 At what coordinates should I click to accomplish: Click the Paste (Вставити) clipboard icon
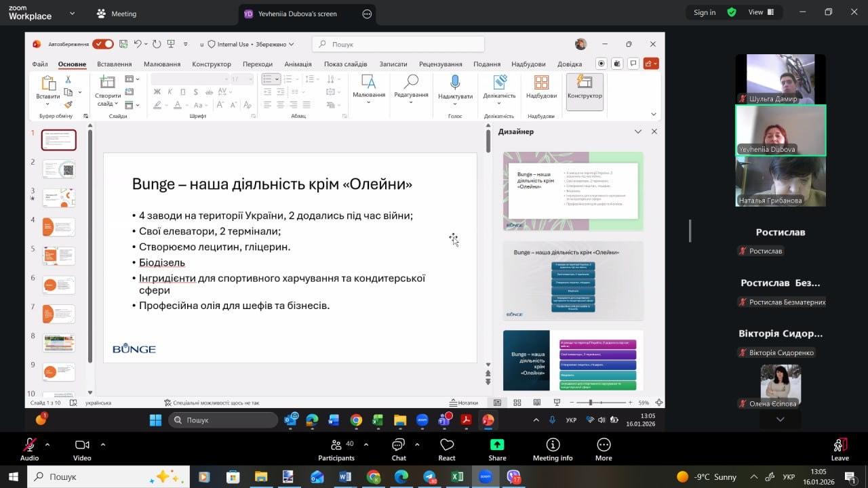click(48, 83)
